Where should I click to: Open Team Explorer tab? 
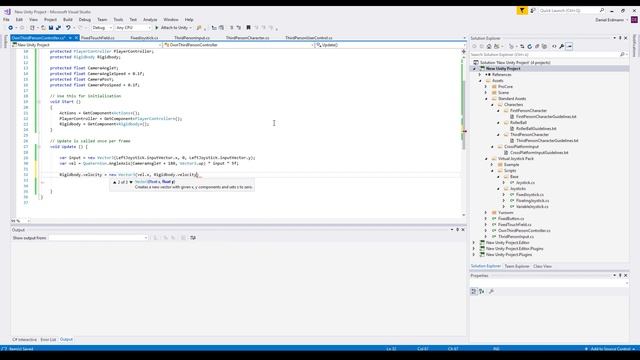(x=516, y=266)
